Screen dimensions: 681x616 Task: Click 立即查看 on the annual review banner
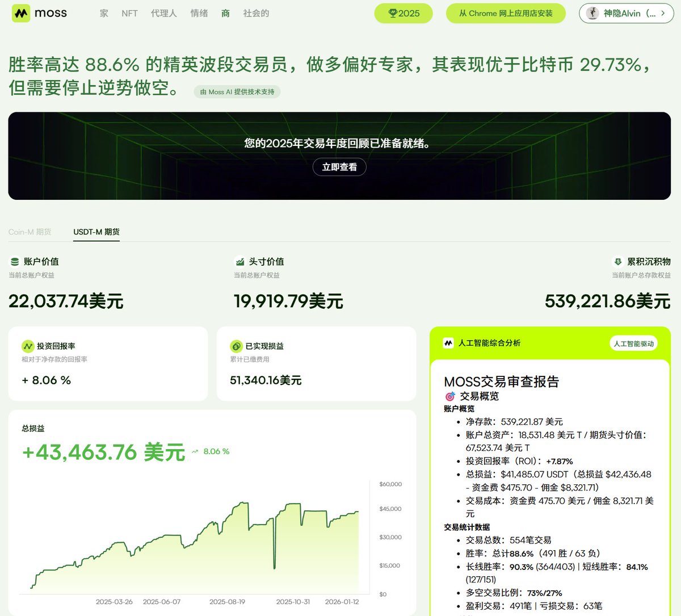tap(339, 167)
